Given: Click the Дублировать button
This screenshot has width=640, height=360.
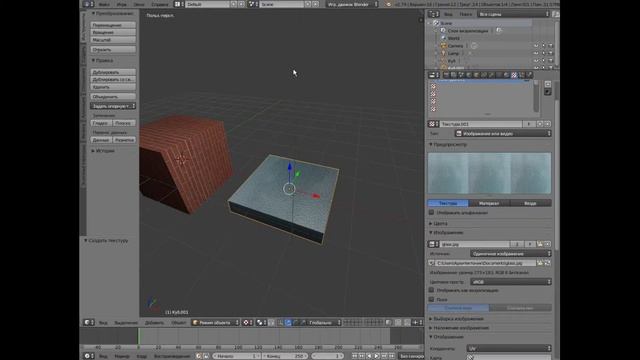Looking at the screenshot, I should tap(113, 72).
